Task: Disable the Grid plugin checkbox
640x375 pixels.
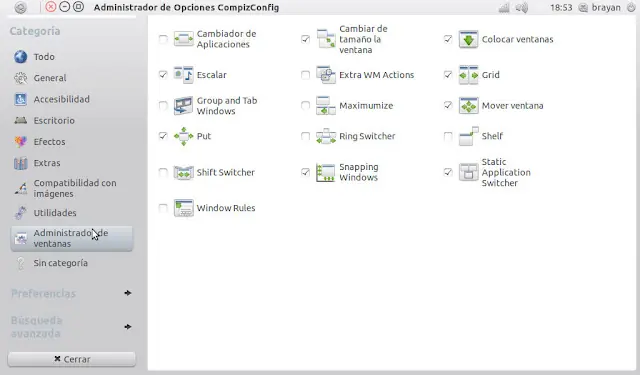Action: [x=448, y=75]
